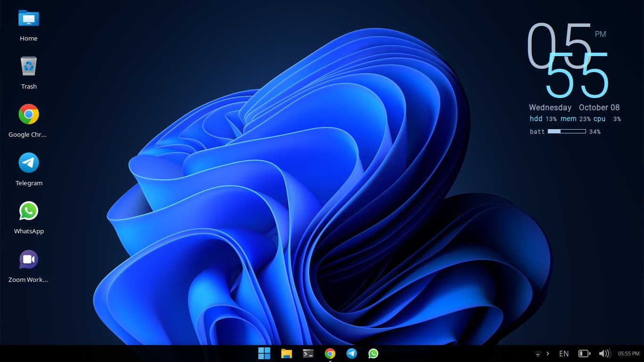Launch WhatsApp from the taskbar
644x362 pixels.
373,354
